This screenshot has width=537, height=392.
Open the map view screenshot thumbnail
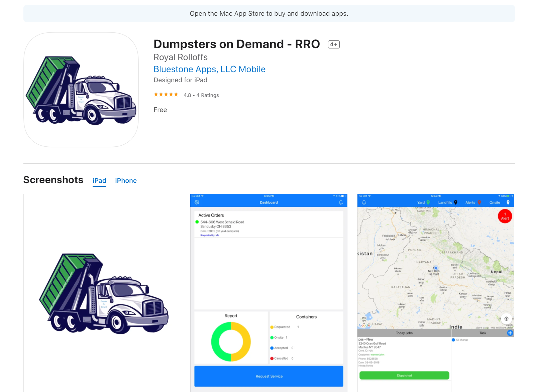point(436,293)
